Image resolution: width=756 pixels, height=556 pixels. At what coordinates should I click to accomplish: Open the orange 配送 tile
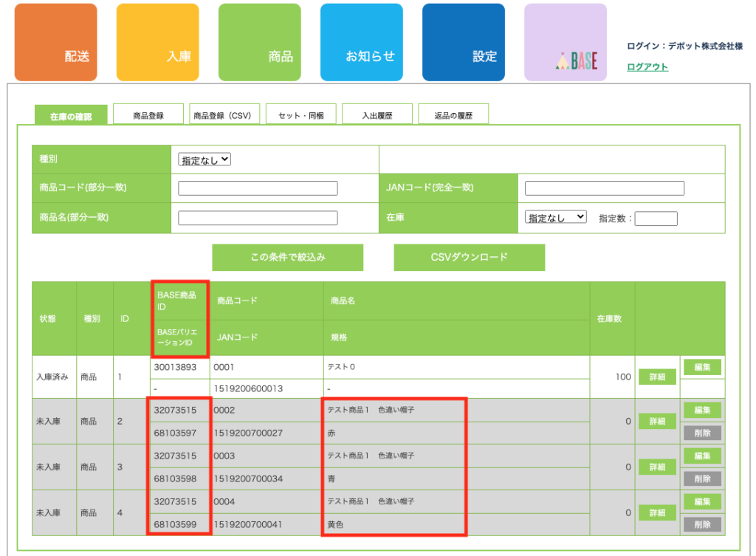[55, 43]
